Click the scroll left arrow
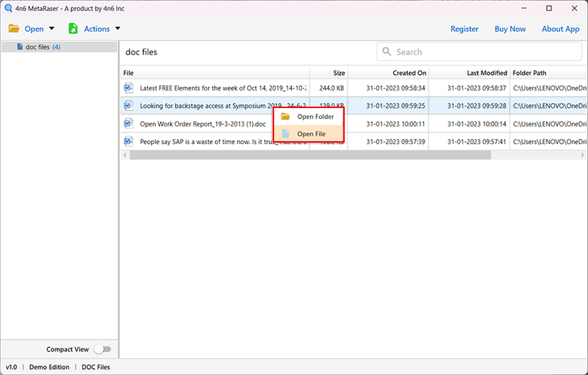This screenshot has height=375, width=588. (125, 155)
